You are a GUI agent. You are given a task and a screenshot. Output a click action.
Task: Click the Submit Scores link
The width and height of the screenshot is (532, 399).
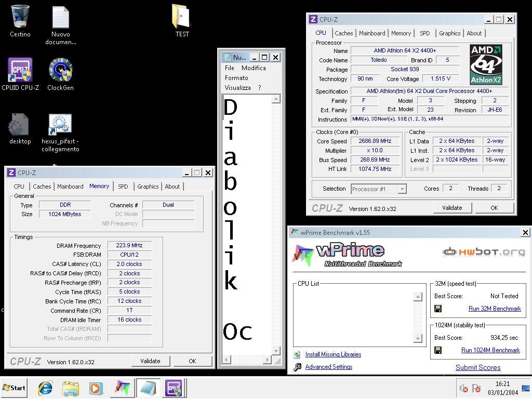point(478,367)
